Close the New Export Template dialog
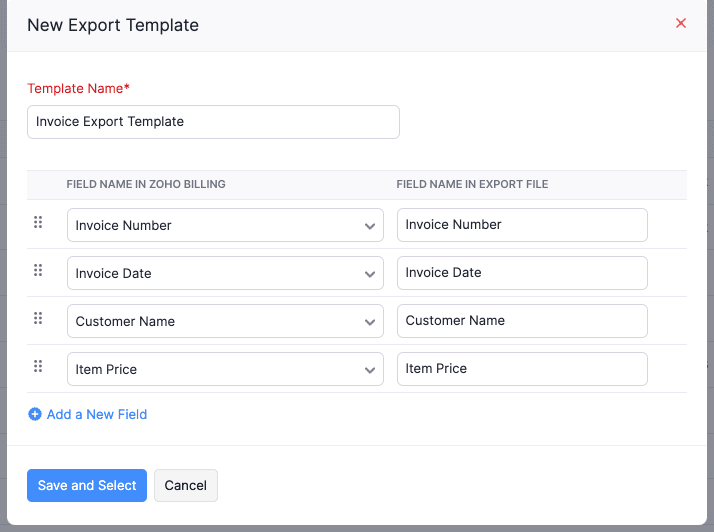The image size is (714, 532). coord(681,23)
